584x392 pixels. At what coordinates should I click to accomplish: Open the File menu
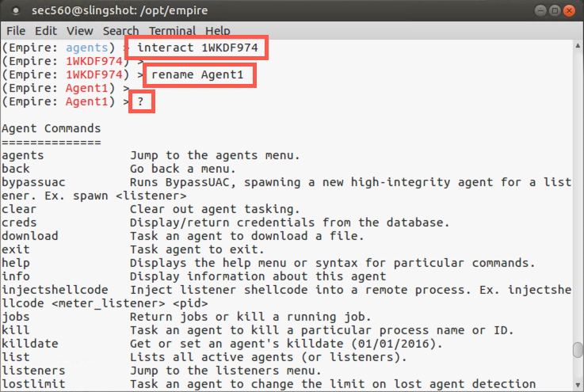point(16,31)
